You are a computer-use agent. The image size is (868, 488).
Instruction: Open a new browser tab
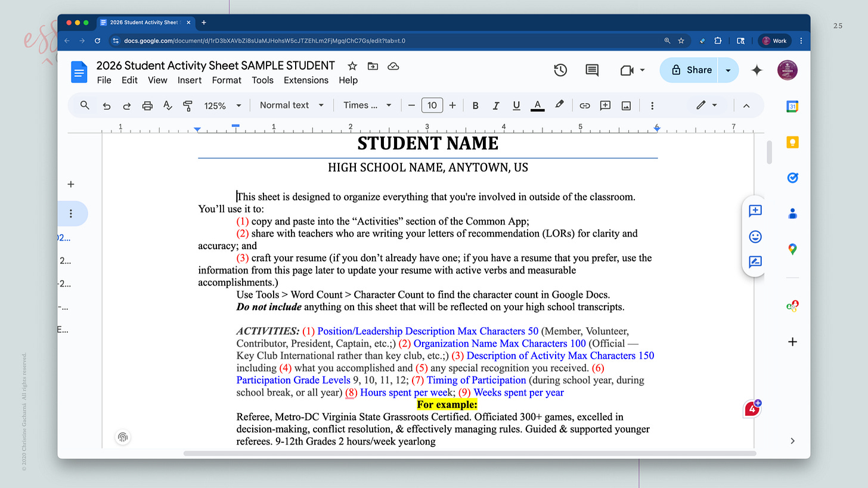point(204,23)
